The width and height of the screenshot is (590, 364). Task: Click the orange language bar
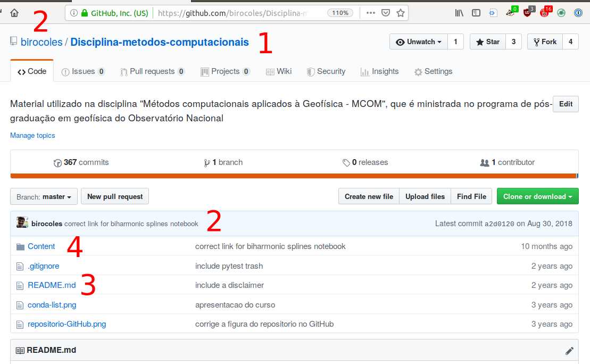click(294, 176)
